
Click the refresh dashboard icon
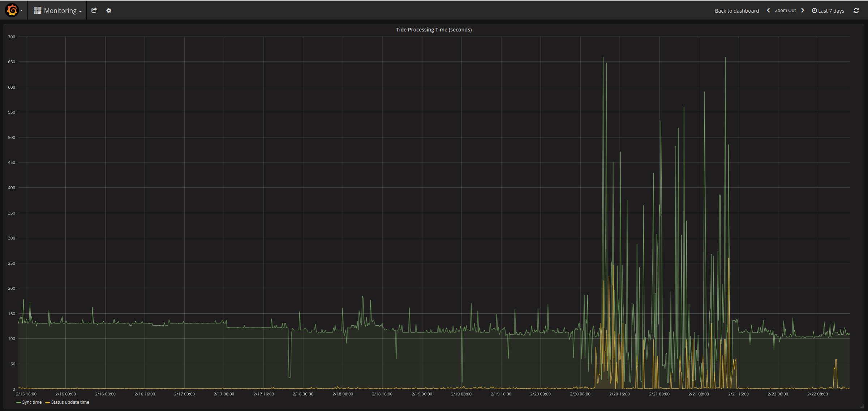[x=856, y=10]
